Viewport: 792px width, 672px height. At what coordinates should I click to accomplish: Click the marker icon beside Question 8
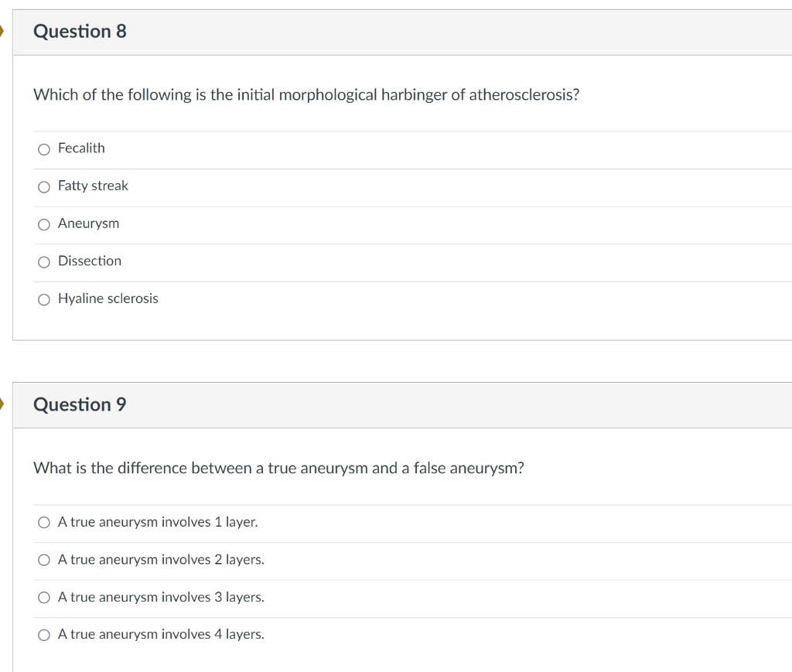click(3, 32)
